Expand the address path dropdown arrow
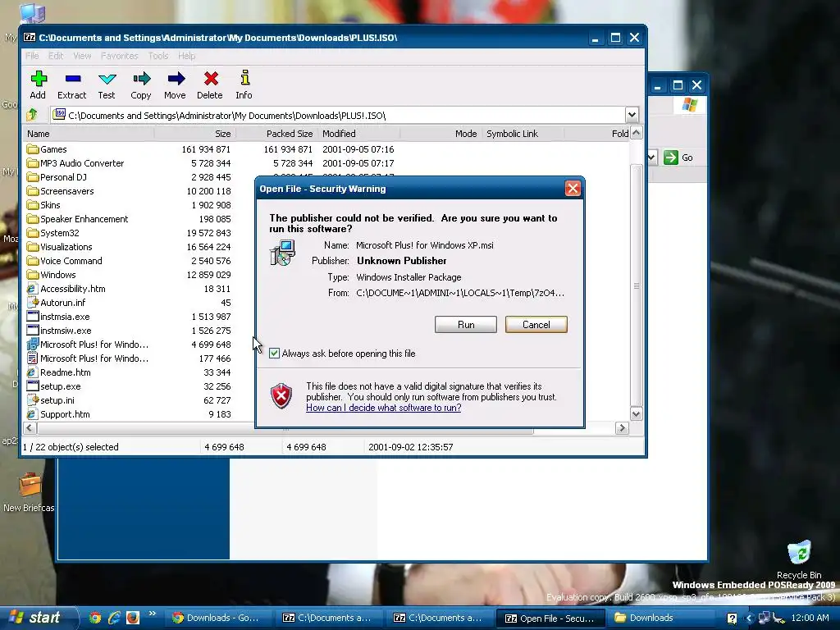 (x=632, y=115)
